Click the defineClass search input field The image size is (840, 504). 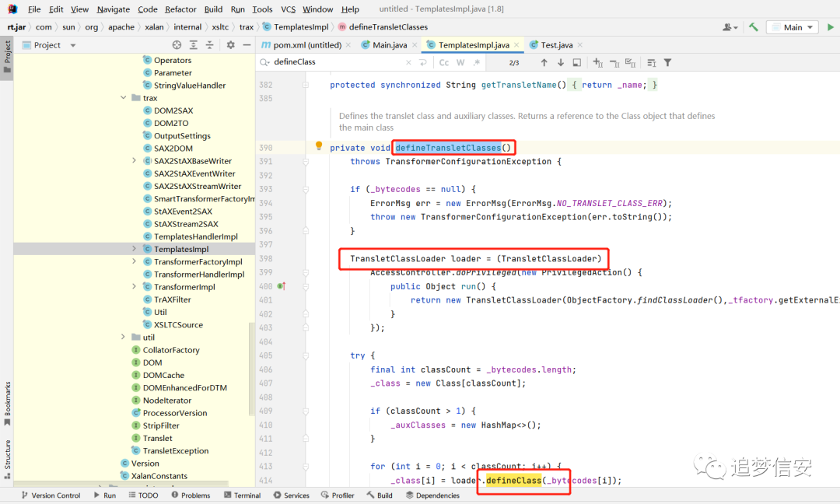pyautogui.click(x=338, y=62)
